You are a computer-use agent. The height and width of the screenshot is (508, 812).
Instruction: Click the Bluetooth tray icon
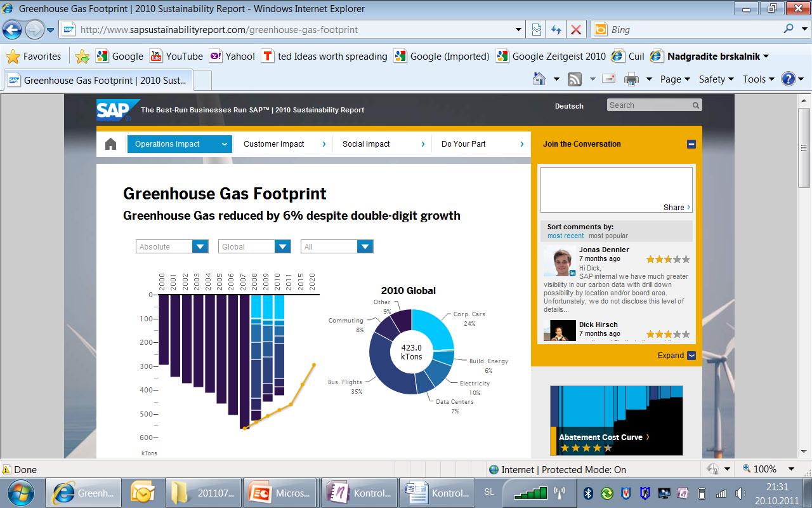[588, 493]
